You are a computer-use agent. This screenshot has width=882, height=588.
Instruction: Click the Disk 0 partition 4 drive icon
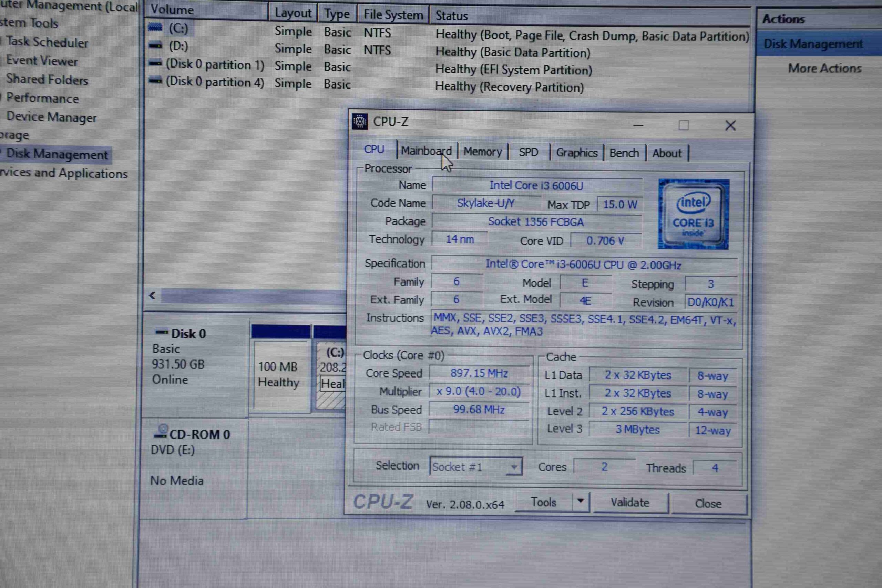(x=155, y=80)
